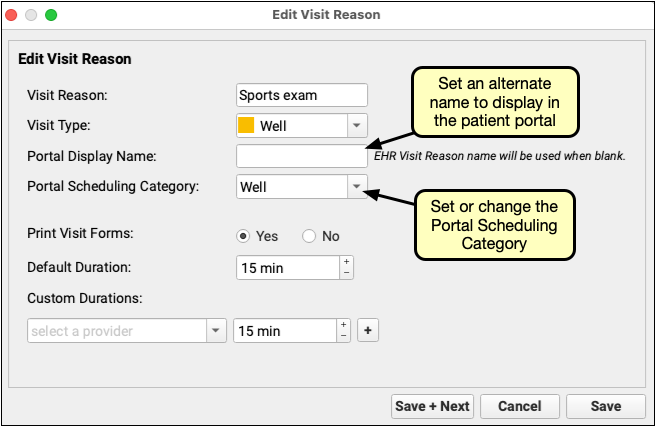Add custom duration with the plus button
Viewport: 655px width, 426px height.
tap(367, 331)
